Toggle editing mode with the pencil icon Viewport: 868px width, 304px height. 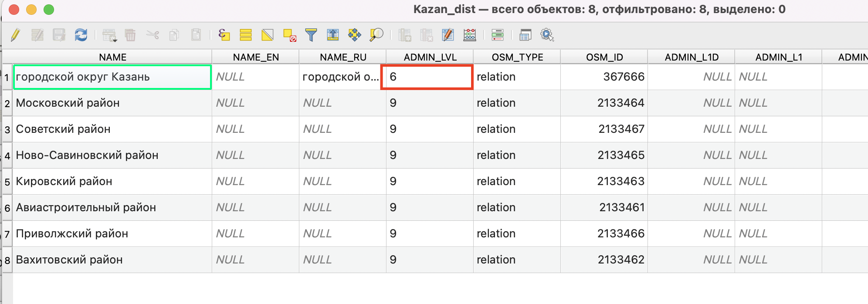16,35
